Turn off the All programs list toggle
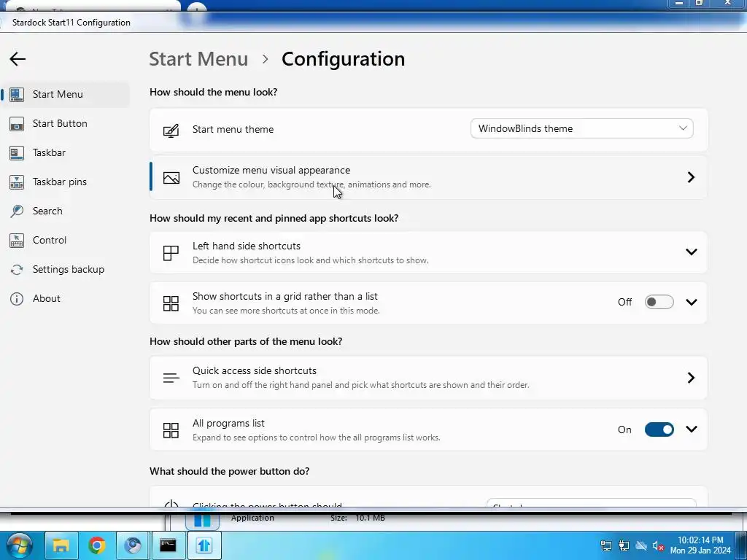 point(659,429)
